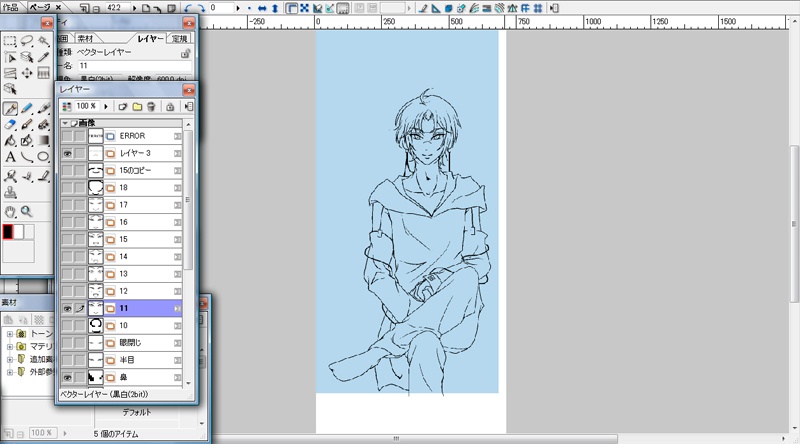Switch to the 定規 tab
800x444 pixels.
pyautogui.click(x=179, y=39)
